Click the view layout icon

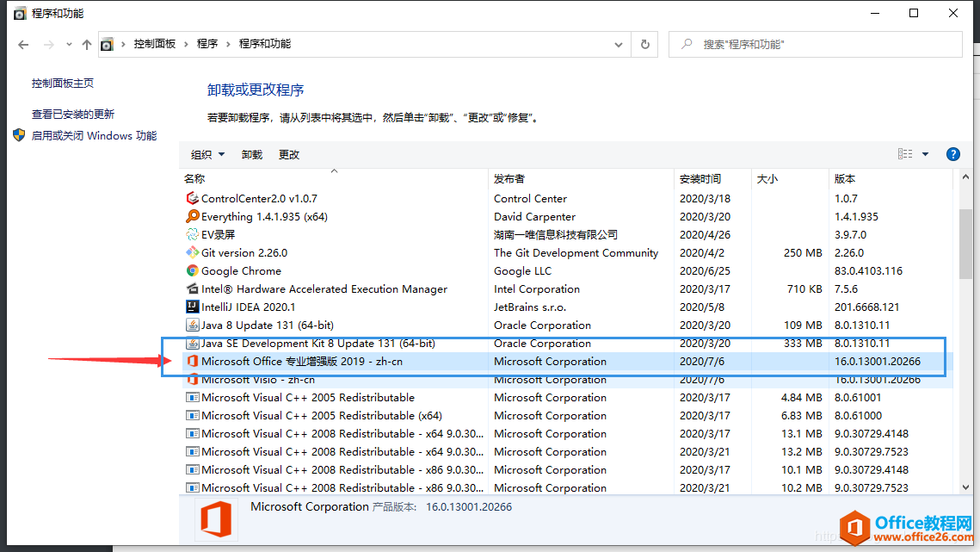[x=905, y=155]
